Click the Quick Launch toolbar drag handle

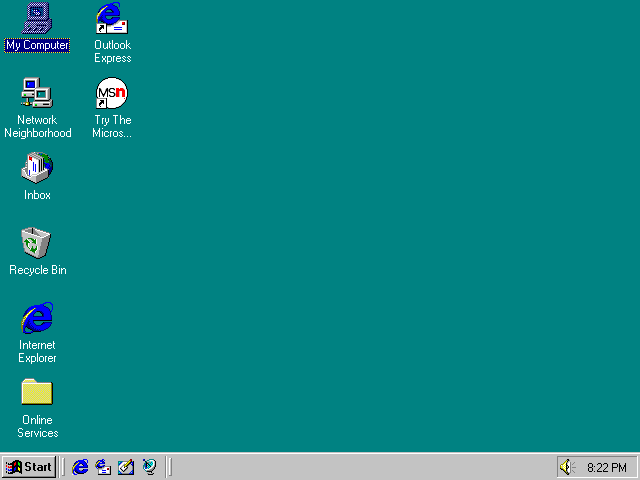(x=65, y=467)
